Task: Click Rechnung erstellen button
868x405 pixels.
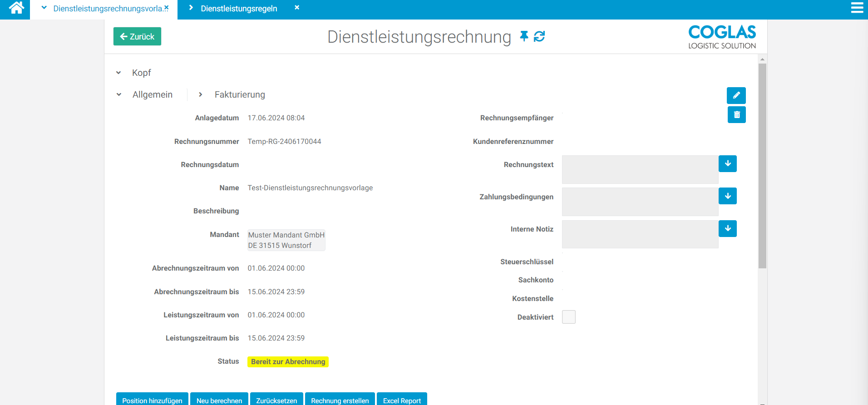Action: coord(340,400)
